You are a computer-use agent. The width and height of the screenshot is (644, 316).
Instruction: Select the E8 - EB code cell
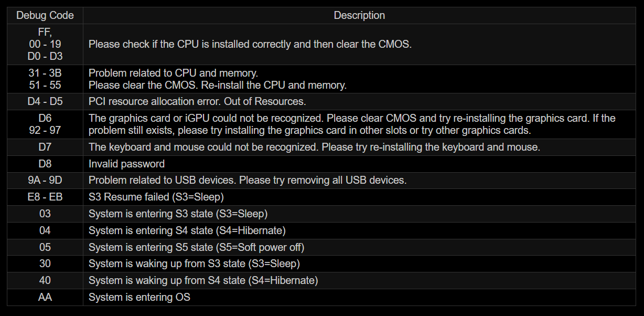tap(45, 197)
